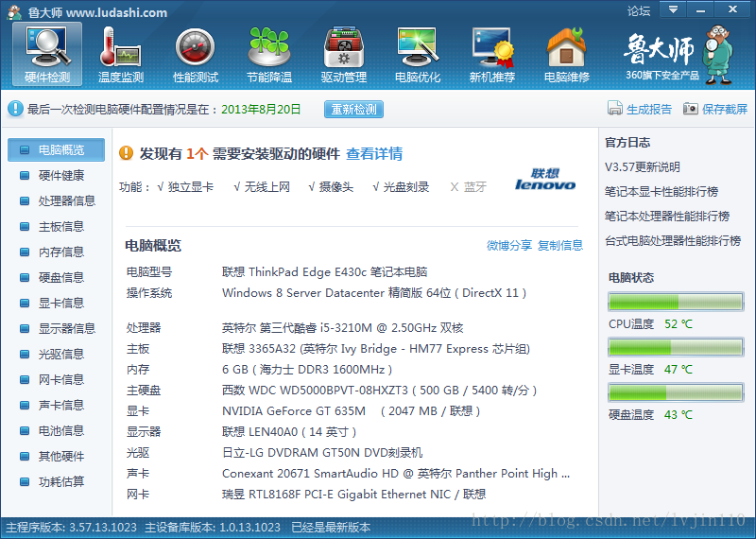Click i5-3210M processor text
The width and height of the screenshot is (756, 539).
[x=342, y=328]
